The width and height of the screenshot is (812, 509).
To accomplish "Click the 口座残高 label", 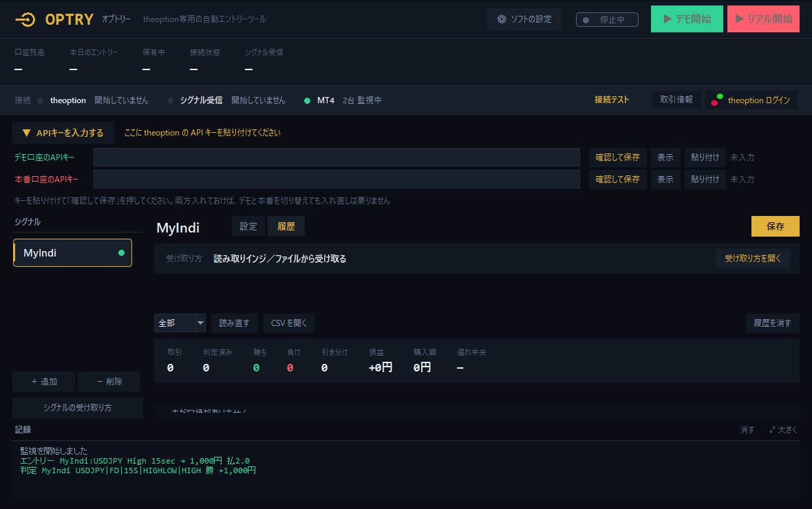I will pyautogui.click(x=30, y=52).
